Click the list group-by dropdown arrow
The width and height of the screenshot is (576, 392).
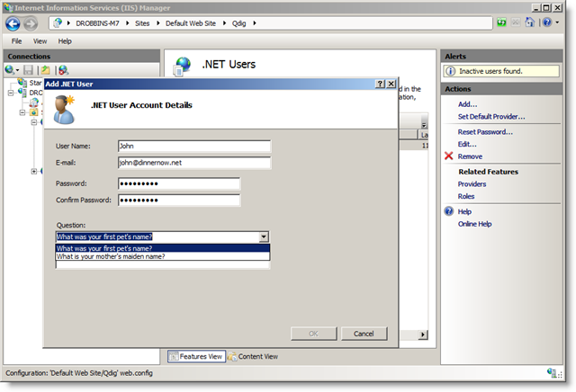[424, 125]
